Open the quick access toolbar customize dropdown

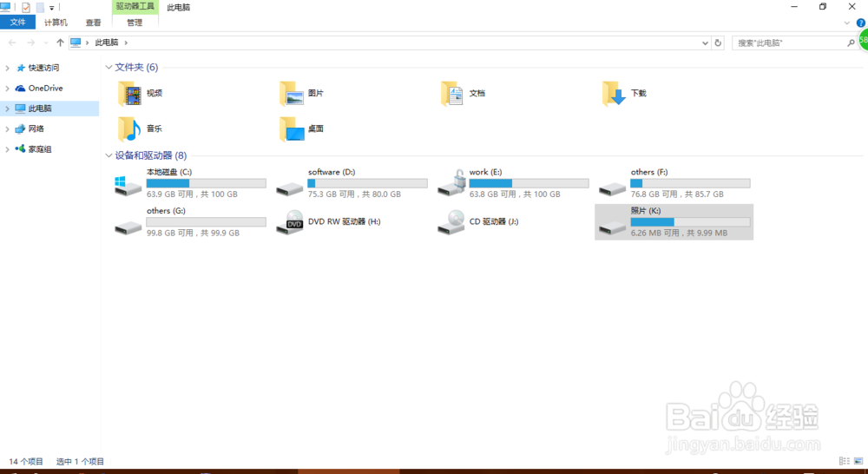click(51, 8)
